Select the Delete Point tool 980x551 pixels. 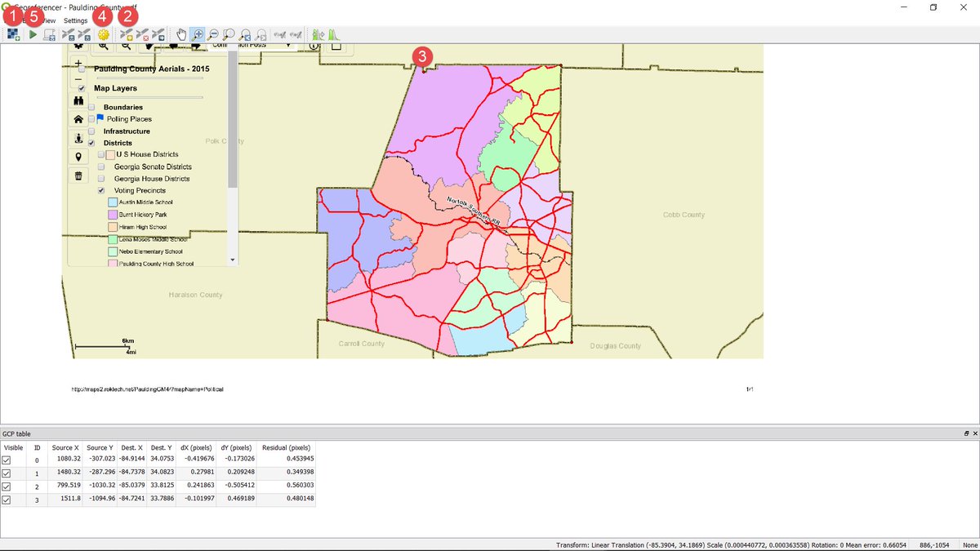(x=143, y=34)
